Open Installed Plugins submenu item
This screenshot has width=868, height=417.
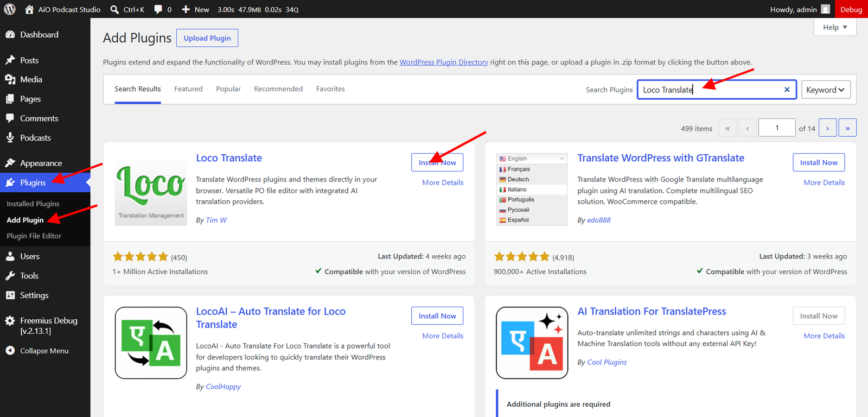[33, 204]
